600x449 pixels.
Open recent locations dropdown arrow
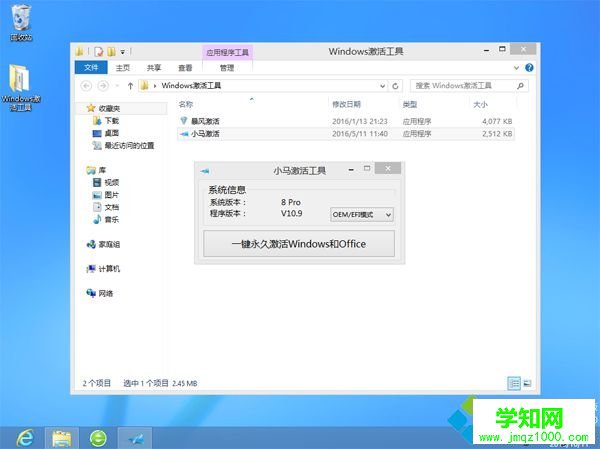tap(117, 86)
